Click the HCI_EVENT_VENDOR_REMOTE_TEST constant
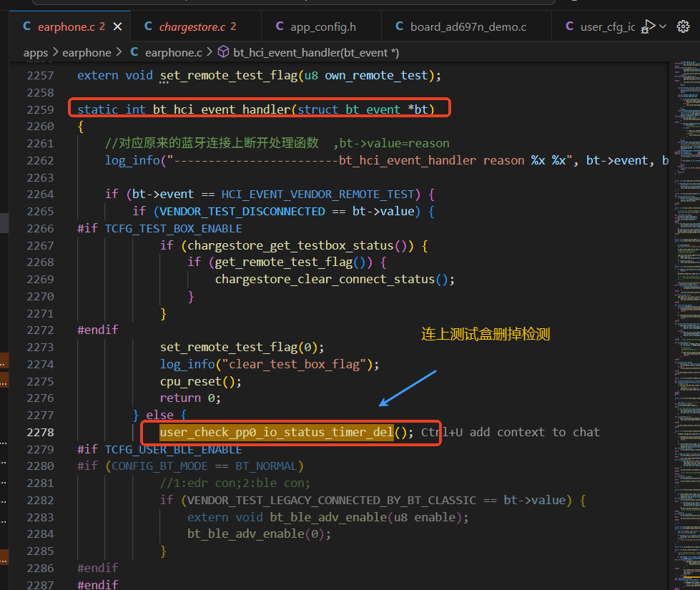The image size is (700, 590). pos(318,195)
